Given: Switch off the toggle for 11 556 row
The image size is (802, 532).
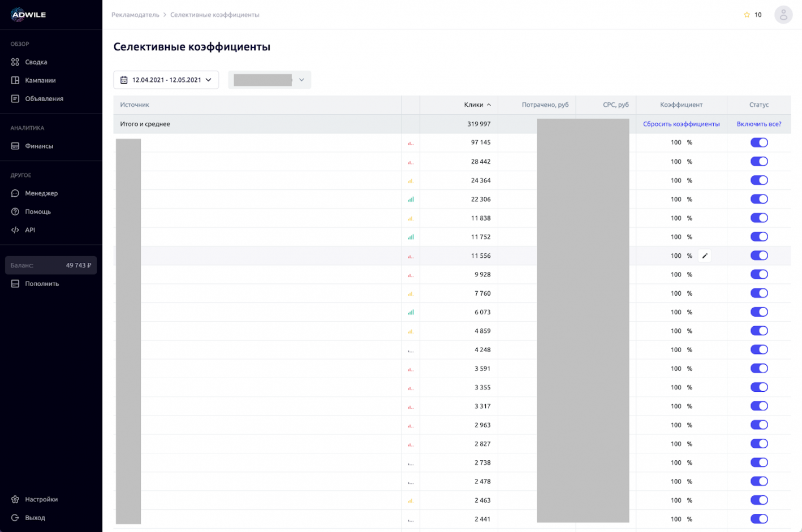Looking at the screenshot, I should pyautogui.click(x=758, y=256).
